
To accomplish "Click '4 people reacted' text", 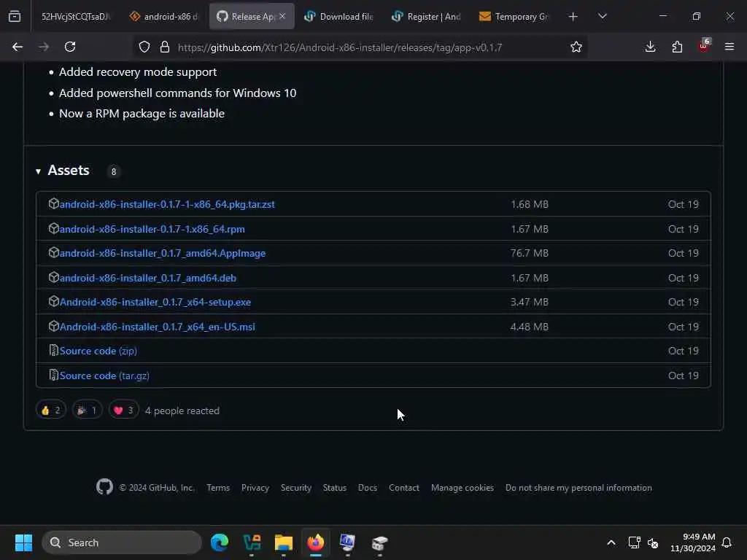I will pyautogui.click(x=182, y=411).
